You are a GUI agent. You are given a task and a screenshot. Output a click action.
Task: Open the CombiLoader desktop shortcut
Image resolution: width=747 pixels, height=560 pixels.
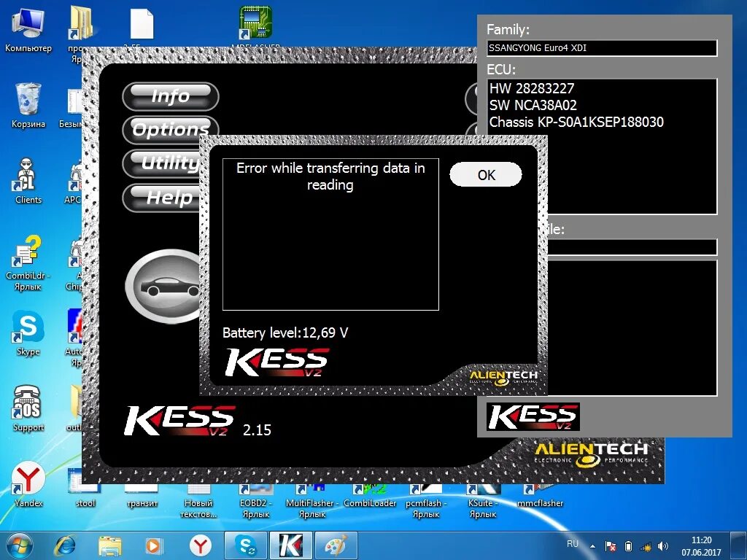point(370,496)
